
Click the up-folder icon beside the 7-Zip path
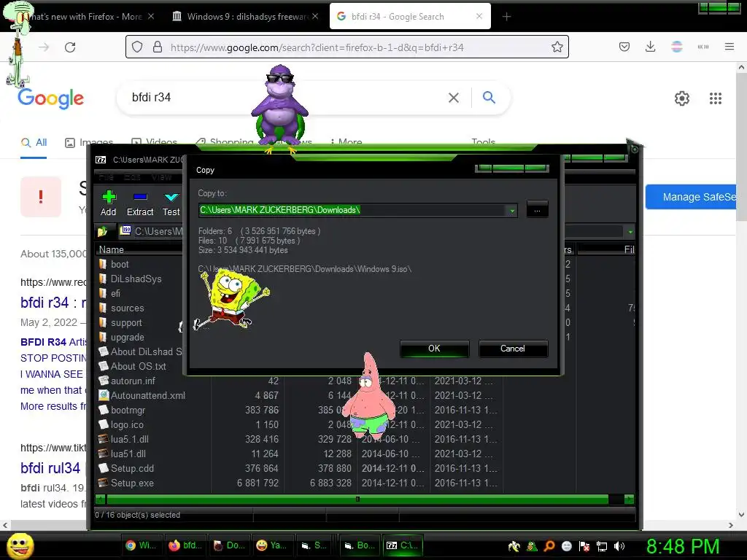pos(102,231)
